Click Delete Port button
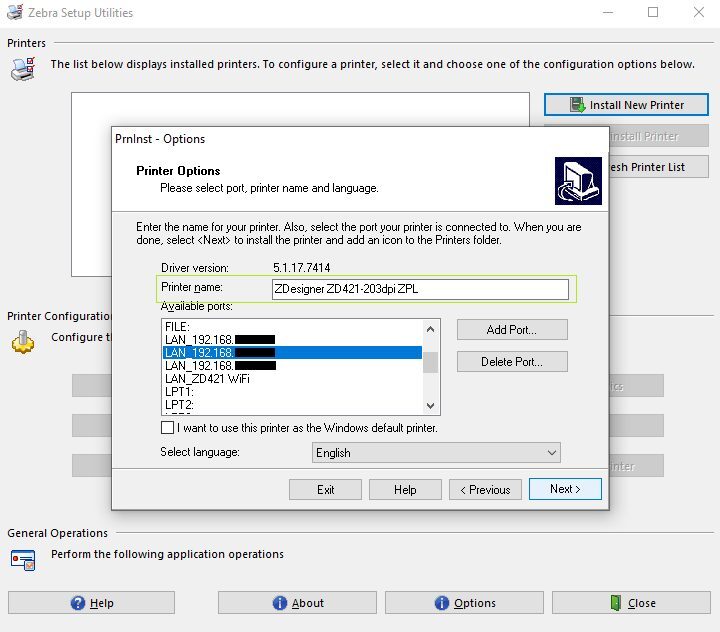This screenshot has height=632, width=720. click(x=512, y=362)
